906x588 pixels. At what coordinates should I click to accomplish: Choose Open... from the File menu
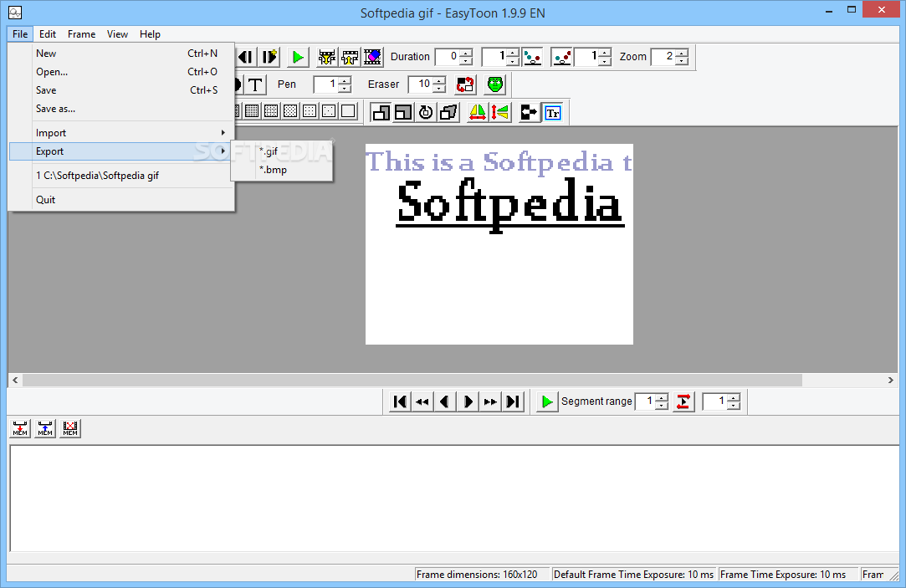(x=121, y=72)
